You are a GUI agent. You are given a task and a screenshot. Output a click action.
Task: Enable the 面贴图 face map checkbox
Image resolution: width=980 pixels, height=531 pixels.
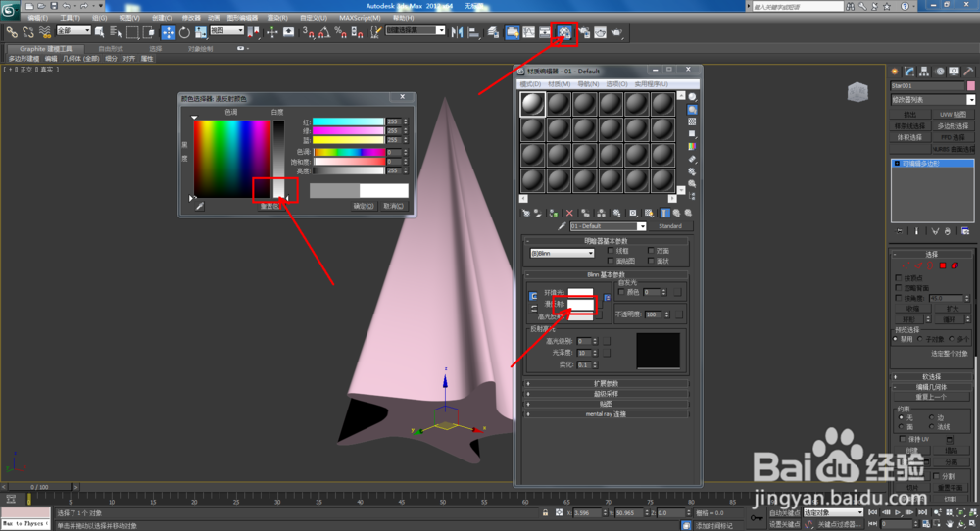point(611,261)
